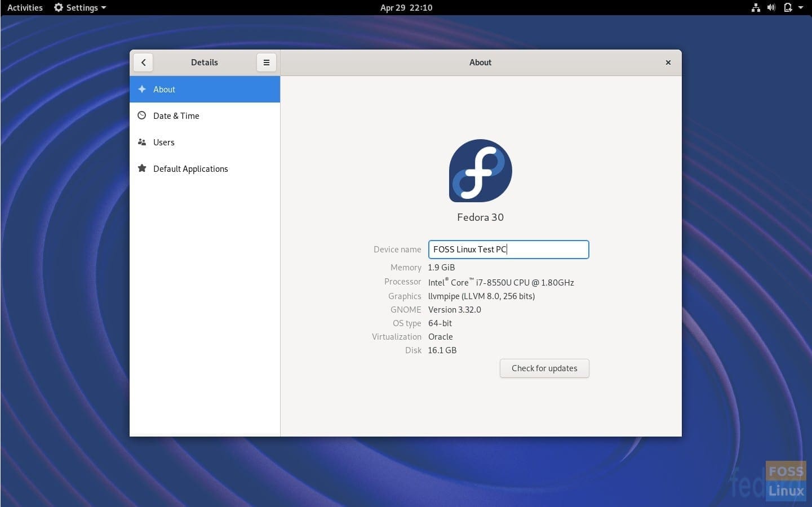This screenshot has height=507, width=812.
Task: Open the Default Applications panel
Action: click(x=205, y=168)
